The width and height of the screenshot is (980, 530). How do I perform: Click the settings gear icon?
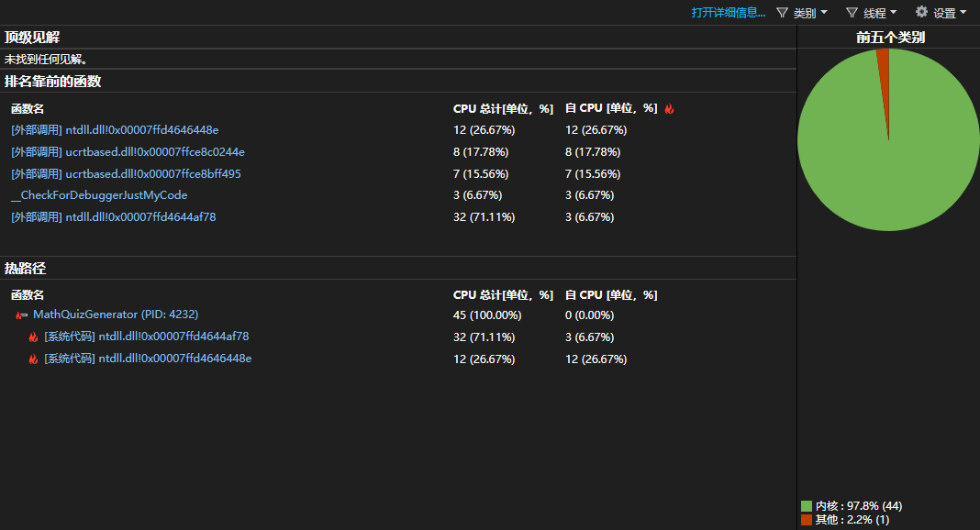[x=921, y=11]
